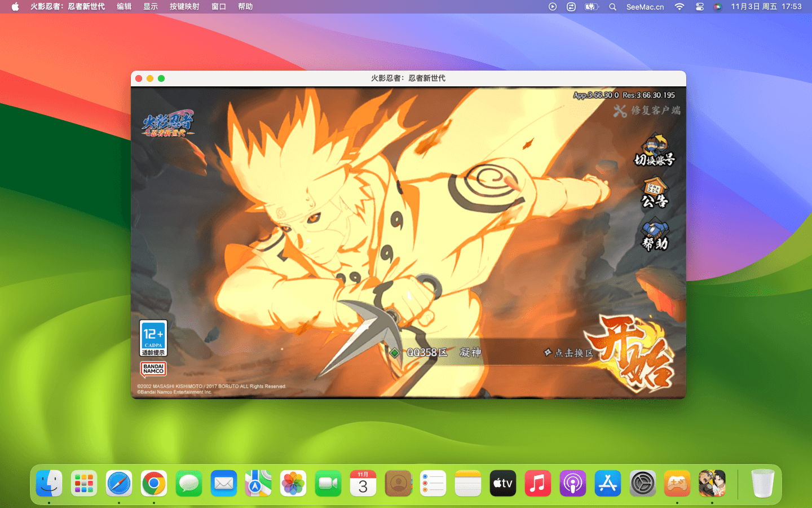The image size is (812, 508).
Task: Open the 编辑 menu
Action: pos(124,7)
